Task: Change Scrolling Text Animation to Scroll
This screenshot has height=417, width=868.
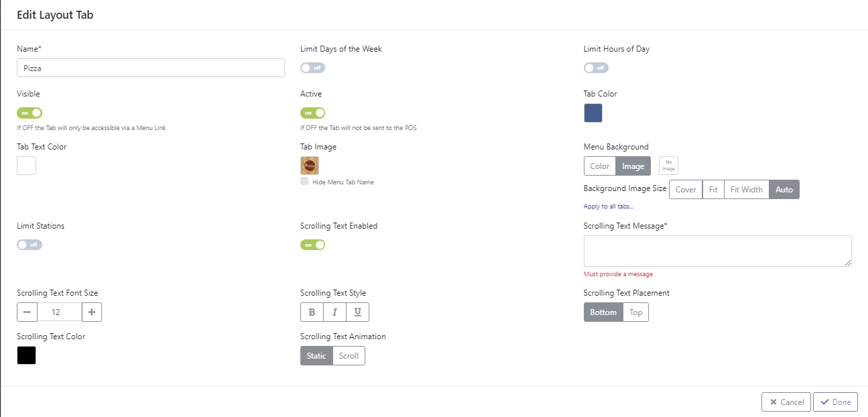Action: 349,355
